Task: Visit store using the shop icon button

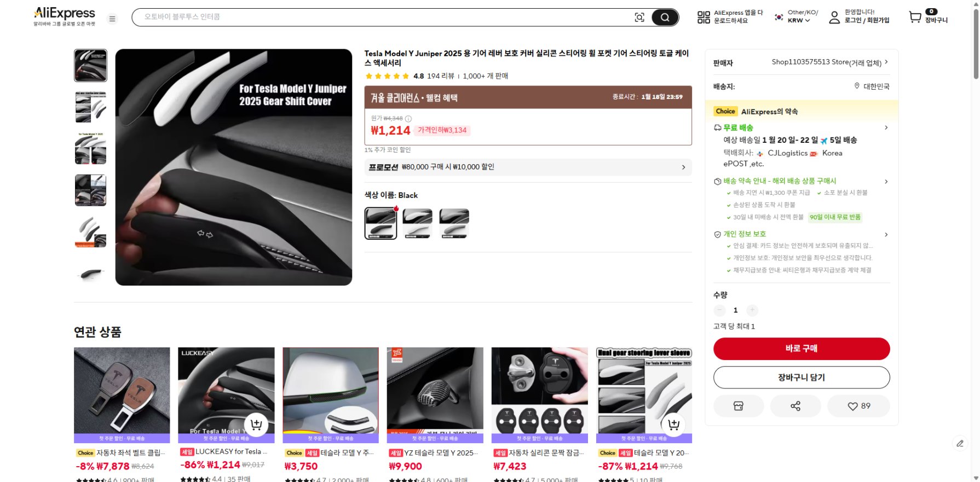Action: (738, 406)
